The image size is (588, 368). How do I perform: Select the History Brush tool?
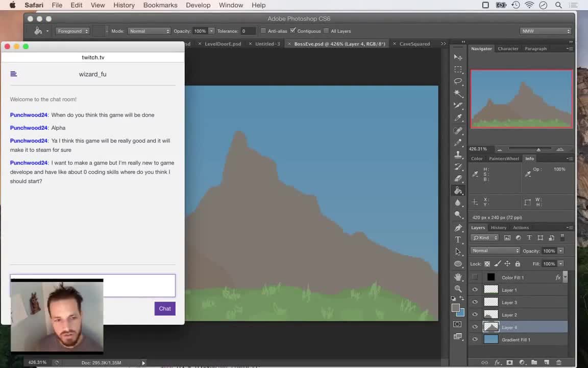click(x=458, y=166)
